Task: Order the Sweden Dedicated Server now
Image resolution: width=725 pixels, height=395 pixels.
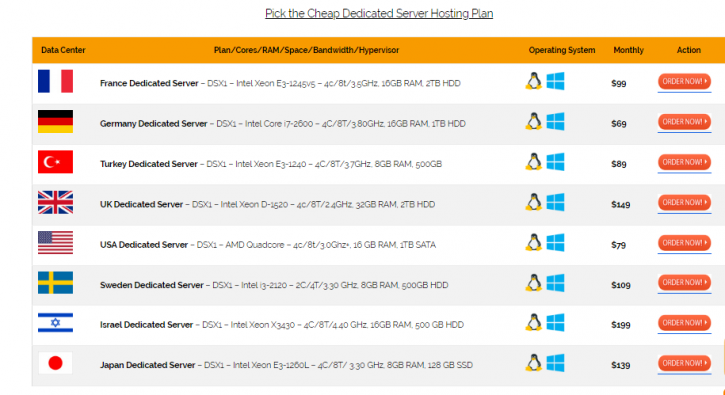Action: point(684,282)
